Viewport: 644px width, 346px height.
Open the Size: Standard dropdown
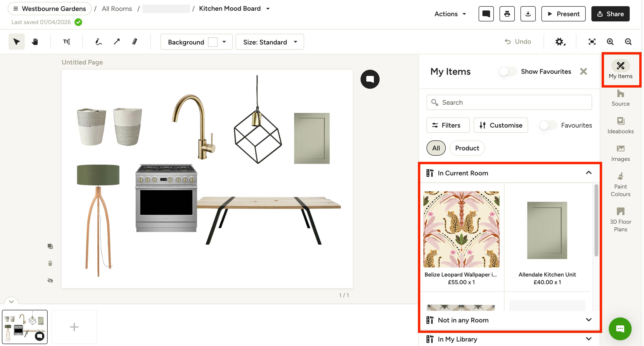point(270,42)
